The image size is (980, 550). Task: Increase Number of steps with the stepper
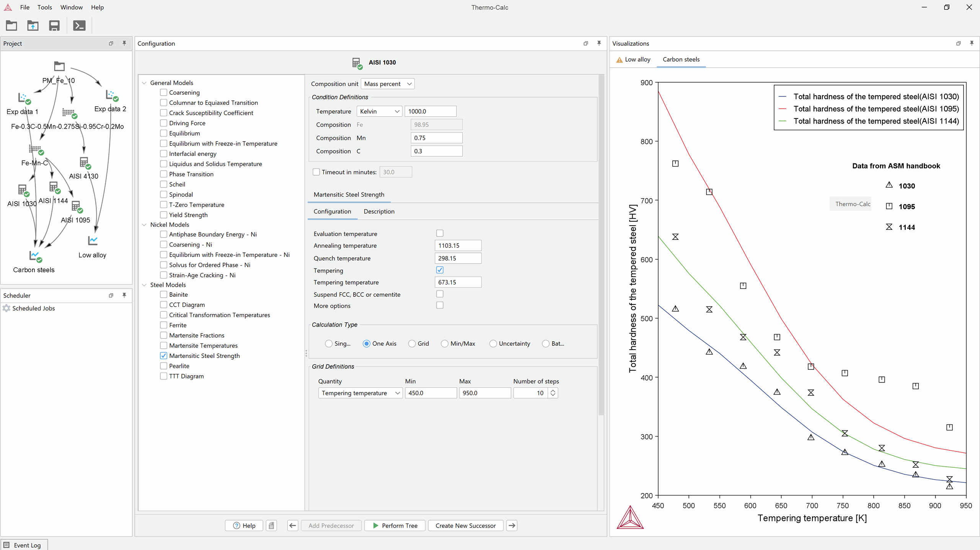[553, 391]
